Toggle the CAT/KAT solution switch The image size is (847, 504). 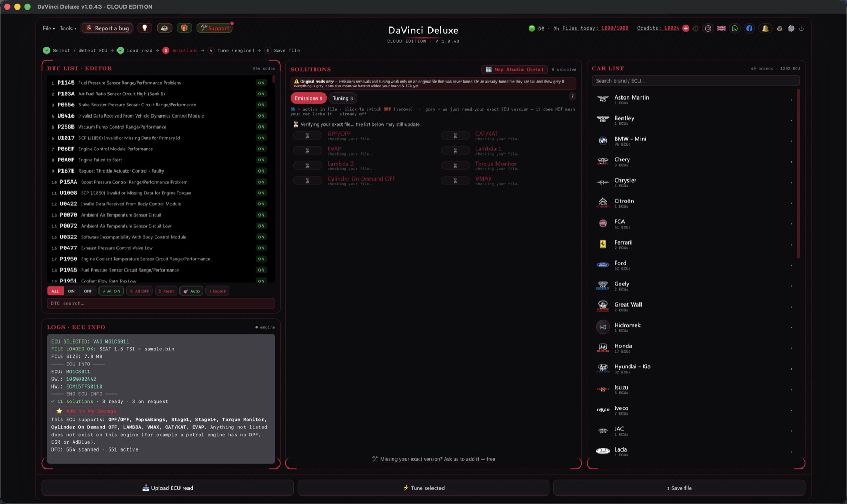pyautogui.click(x=455, y=136)
